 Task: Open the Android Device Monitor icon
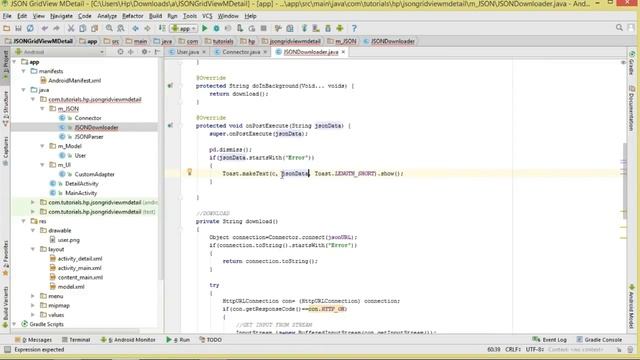point(340,28)
